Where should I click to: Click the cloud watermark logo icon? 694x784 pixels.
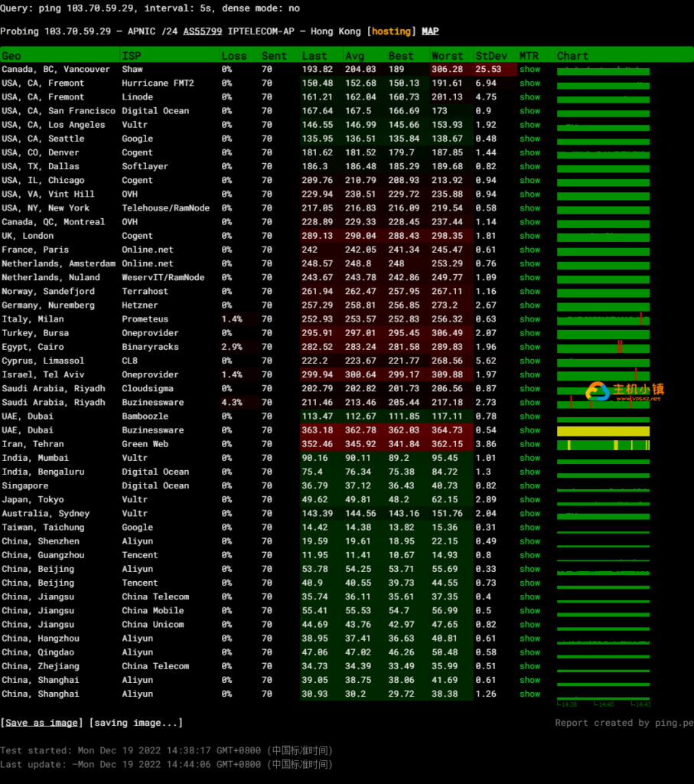coord(597,392)
